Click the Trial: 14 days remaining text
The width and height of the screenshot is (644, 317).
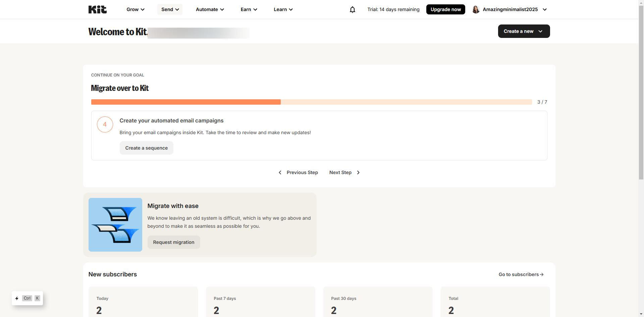[393, 9]
